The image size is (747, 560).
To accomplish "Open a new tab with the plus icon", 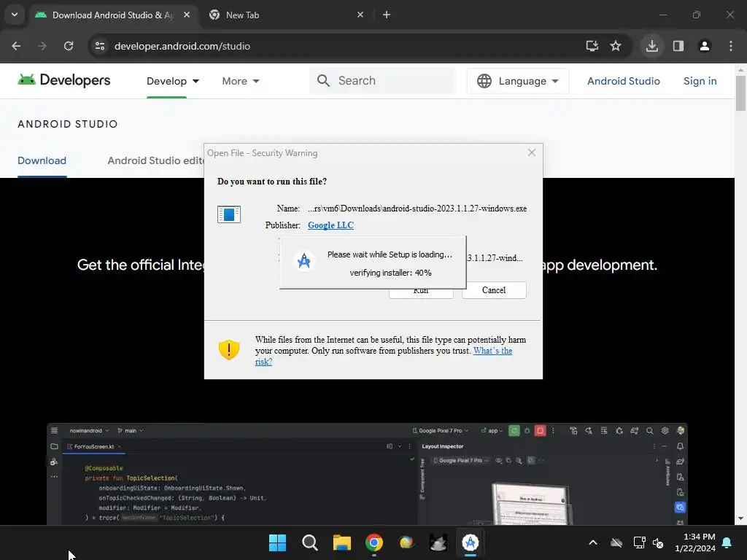I will [x=387, y=15].
